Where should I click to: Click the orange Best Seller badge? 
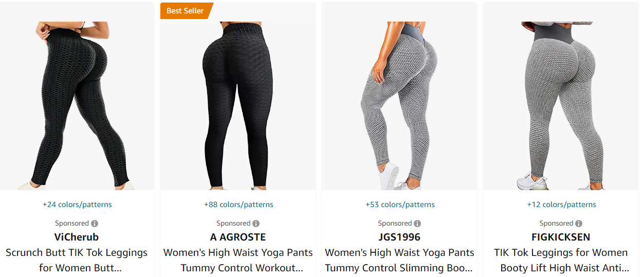click(187, 11)
